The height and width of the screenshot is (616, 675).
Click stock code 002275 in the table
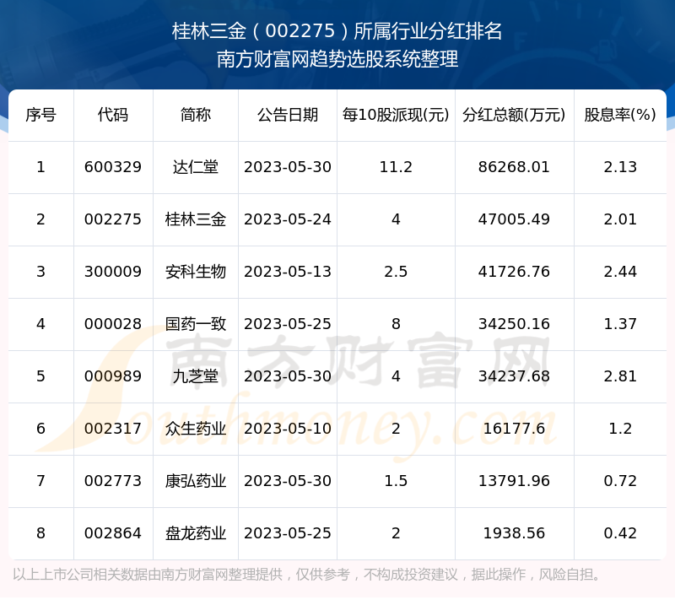[x=113, y=219]
